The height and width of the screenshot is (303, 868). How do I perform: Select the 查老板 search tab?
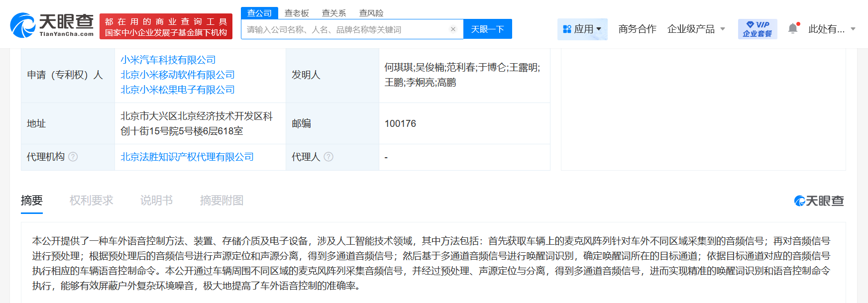tap(297, 13)
